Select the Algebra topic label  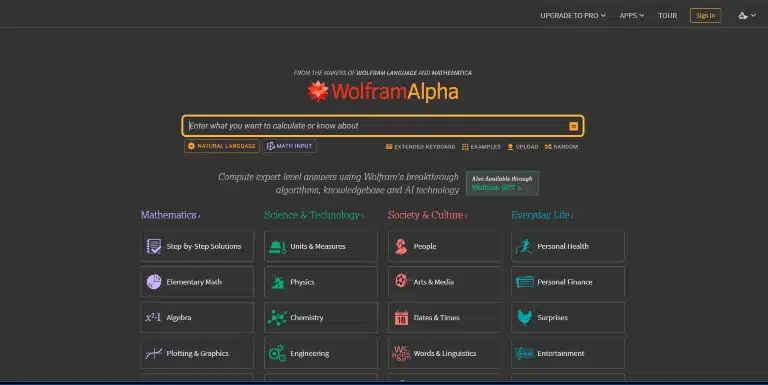tap(179, 318)
